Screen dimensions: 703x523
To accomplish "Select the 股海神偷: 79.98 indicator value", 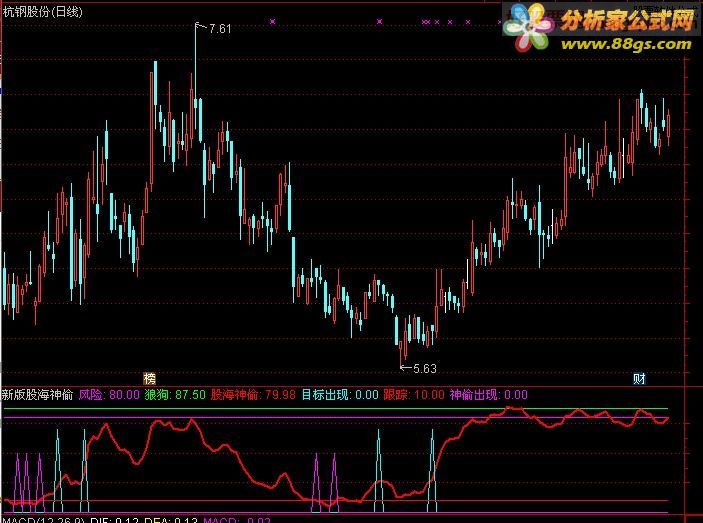I will pos(253,395).
